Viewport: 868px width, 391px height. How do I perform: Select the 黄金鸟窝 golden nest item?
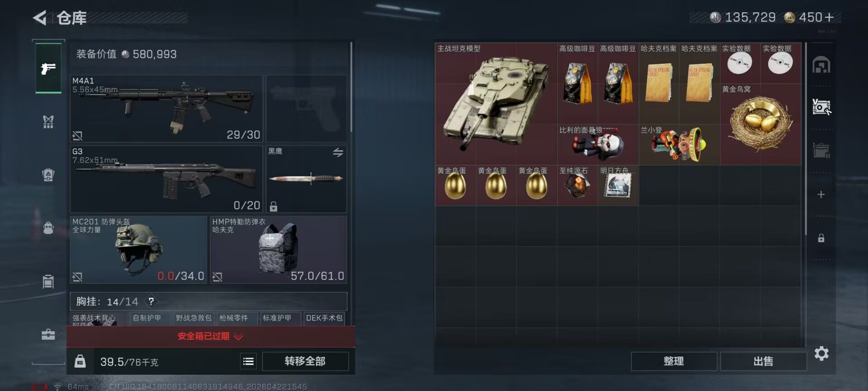760,124
